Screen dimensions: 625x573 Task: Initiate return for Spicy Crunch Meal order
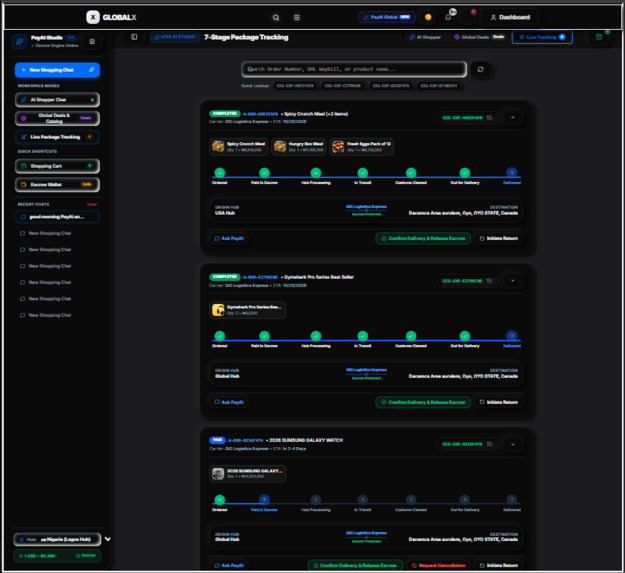[499, 238]
